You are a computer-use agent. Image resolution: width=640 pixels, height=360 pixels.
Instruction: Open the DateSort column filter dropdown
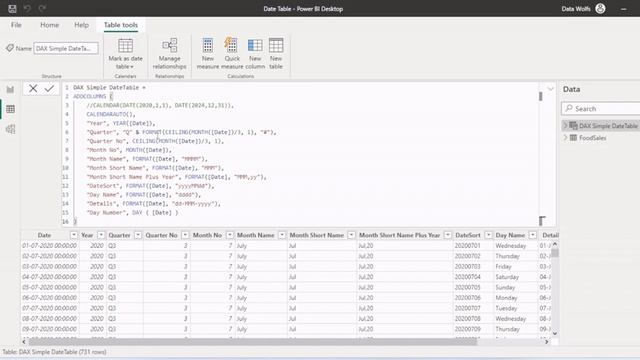pyautogui.click(x=488, y=235)
